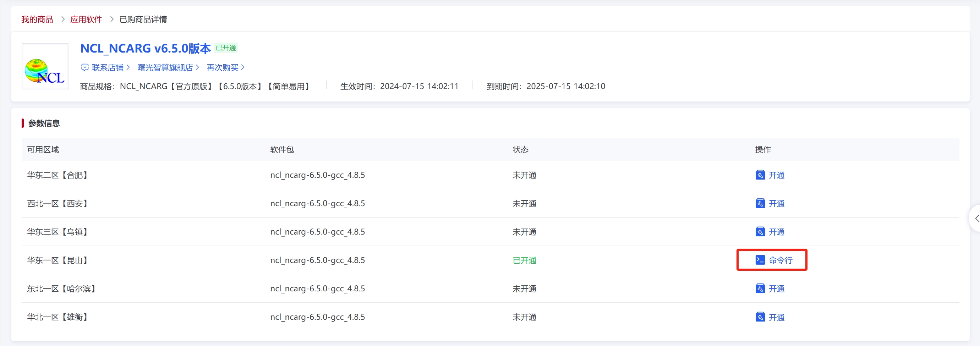980x346 pixels.
Task: Click 开通 text for 西北一区【西安】
Action: [777, 204]
